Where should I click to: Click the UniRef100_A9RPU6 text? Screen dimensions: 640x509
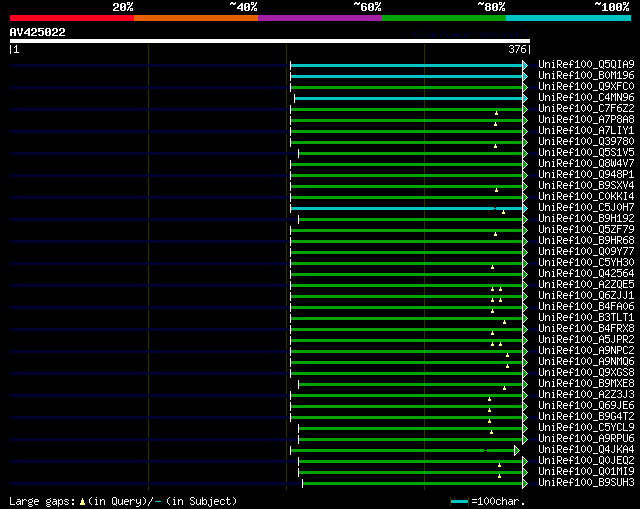[586, 439]
